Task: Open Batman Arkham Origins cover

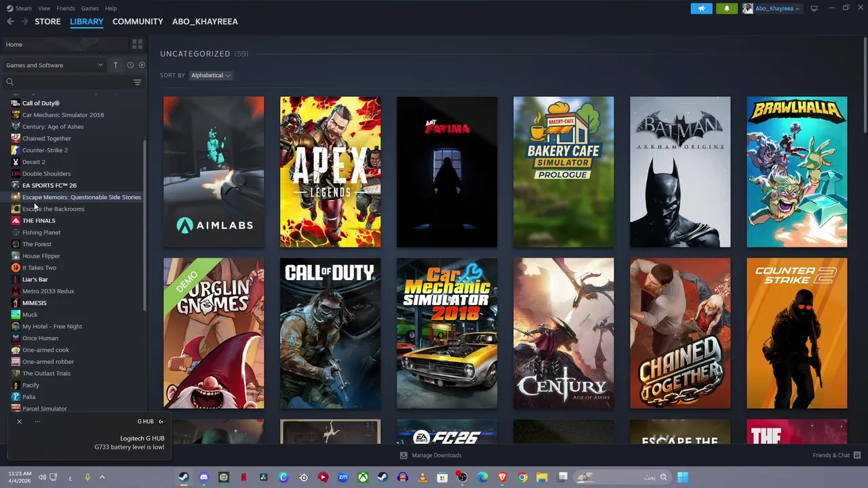Action: pos(680,172)
